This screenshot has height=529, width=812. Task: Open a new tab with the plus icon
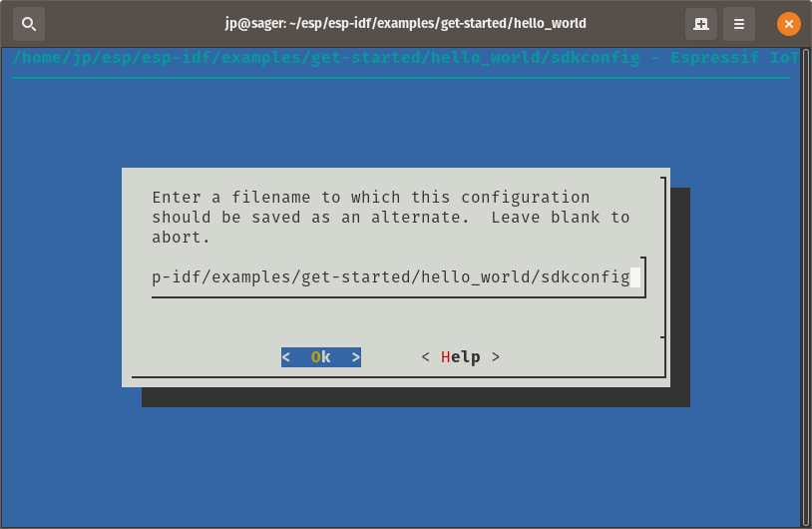[700, 24]
